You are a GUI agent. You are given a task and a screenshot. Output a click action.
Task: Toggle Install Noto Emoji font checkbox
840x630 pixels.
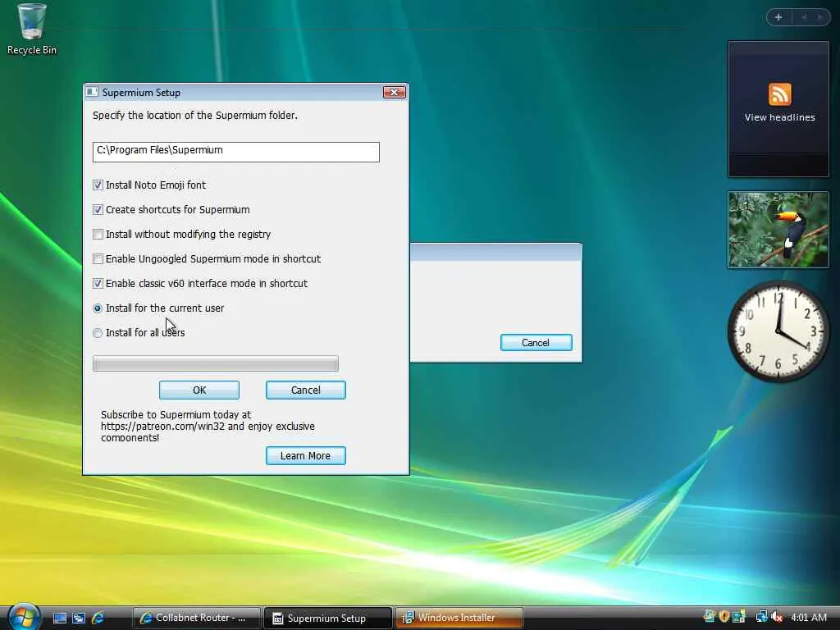(x=98, y=185)
